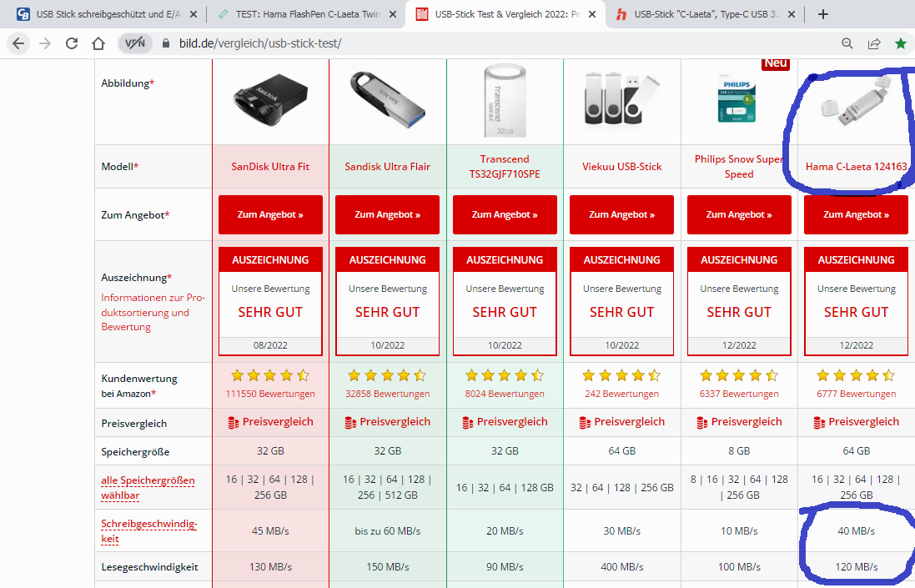Click Zum Angebot for SanDisk Ultra Fit
The height and width of the screenshot is (588, 915).
click(270, 214)
